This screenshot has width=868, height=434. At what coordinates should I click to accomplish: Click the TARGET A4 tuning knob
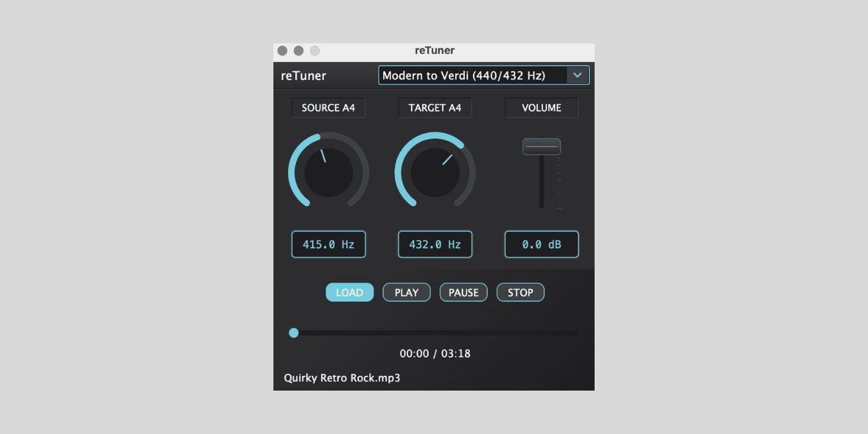point(435,172)
